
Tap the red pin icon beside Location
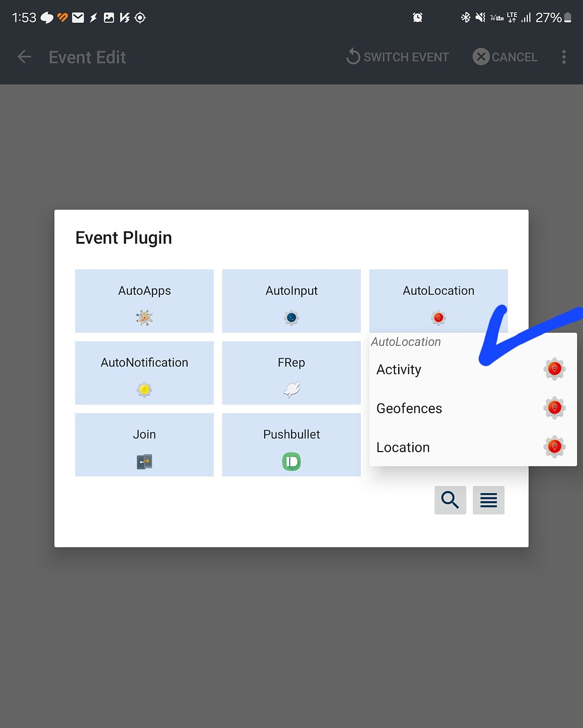click(x=554, y=446)
